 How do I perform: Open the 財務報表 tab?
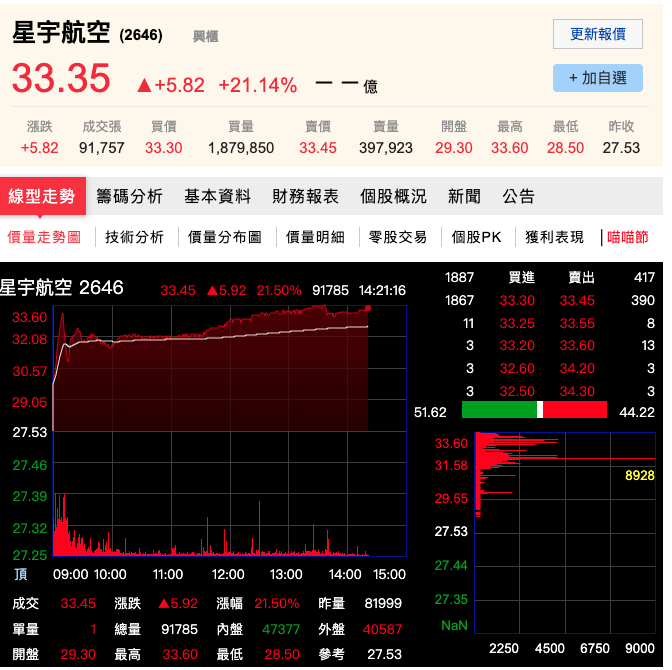pos(305,197)
